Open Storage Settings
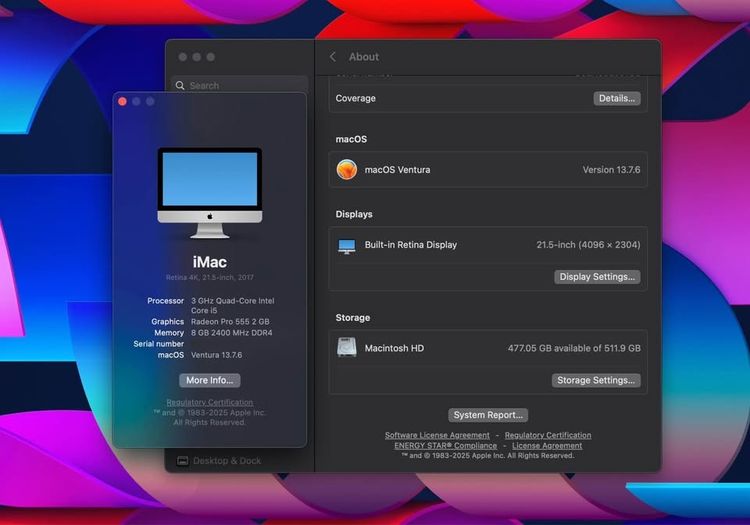This screenshot has height=525, width=750. pyautogui.click(x=596, y=380)
